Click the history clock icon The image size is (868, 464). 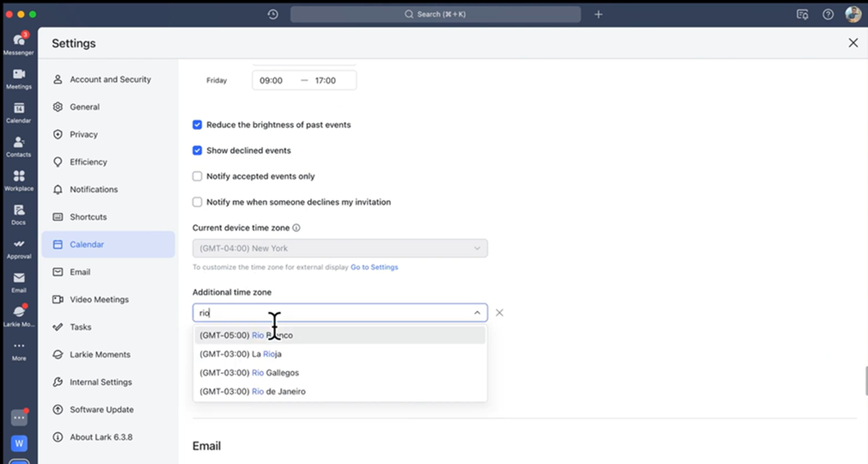coord(272,15)
